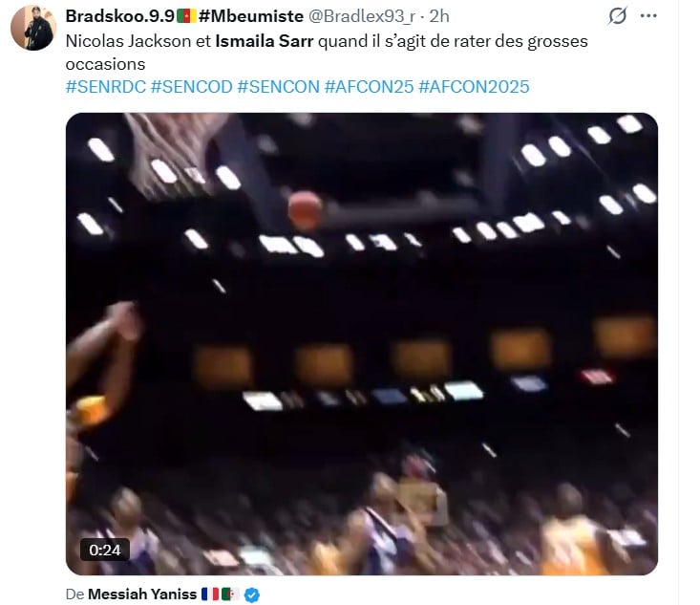700x605 pixels.
Task: Open Messiah Yaniss video source profile
Action: pyautogui.click(x=142, y=594)
